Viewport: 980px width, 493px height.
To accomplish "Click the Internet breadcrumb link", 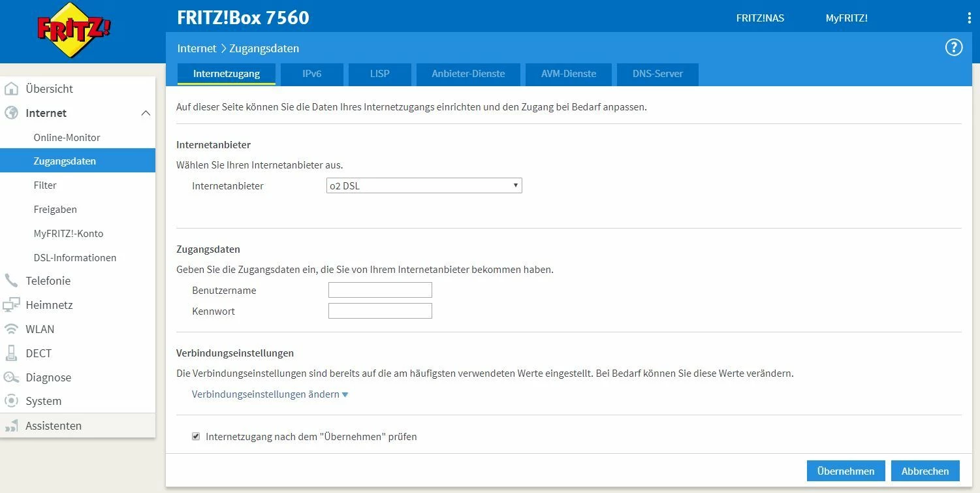I will coord(197,48).
